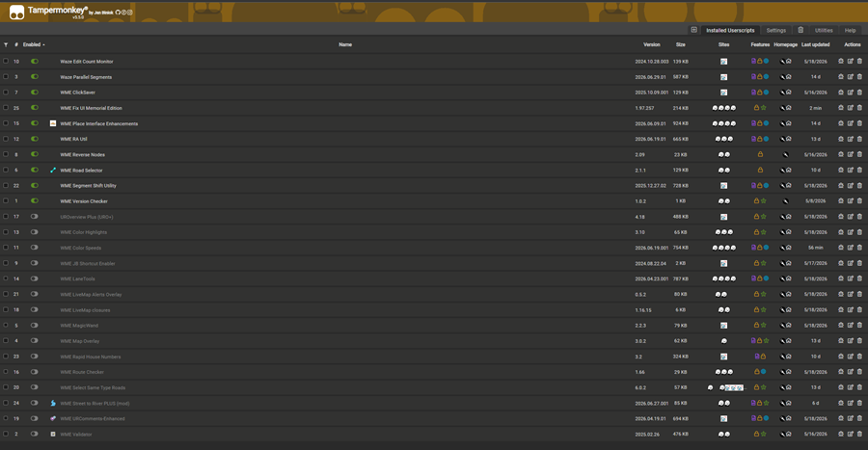
Task: Delete the WME LaneTools script
Action: 859,278
